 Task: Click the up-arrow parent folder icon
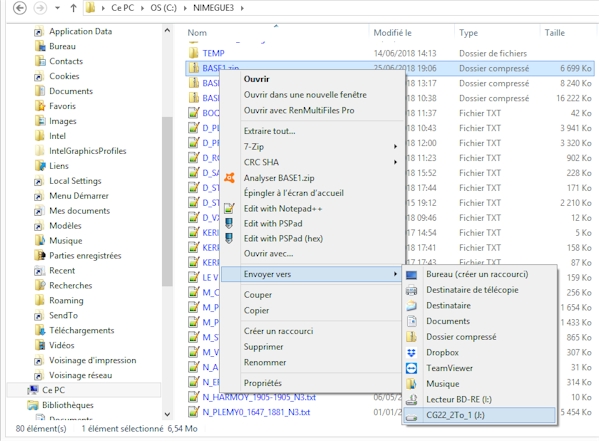74,10
